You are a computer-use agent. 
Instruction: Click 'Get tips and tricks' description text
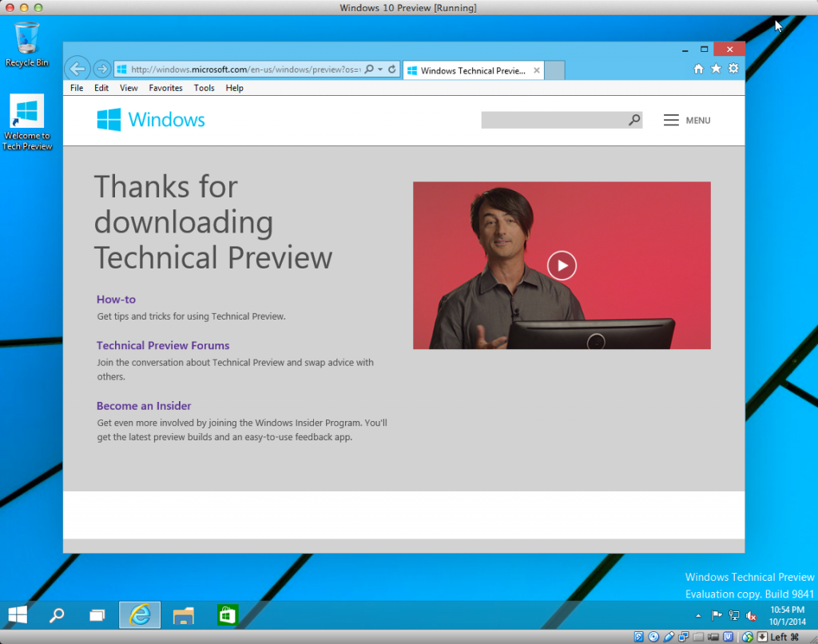tap(191, 316)
